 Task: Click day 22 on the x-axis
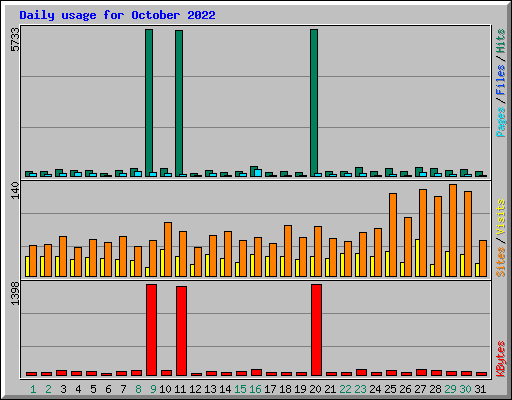pos(345,389)
